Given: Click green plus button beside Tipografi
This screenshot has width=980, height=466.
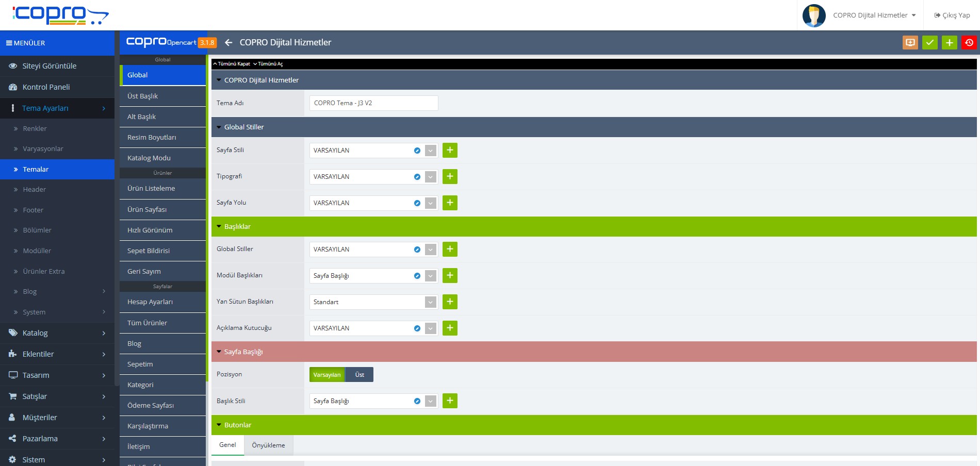Looking at the screenshot, I should point(450,177).
